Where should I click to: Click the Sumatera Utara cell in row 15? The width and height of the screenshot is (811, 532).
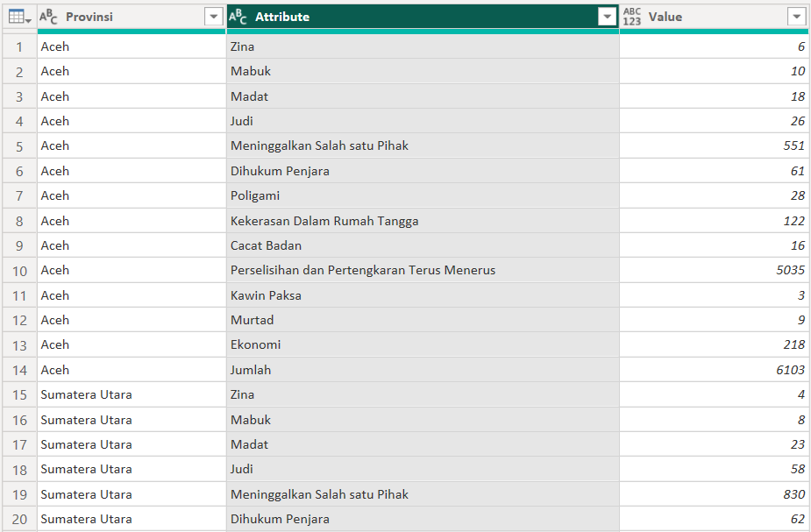(x=87, y=395)
